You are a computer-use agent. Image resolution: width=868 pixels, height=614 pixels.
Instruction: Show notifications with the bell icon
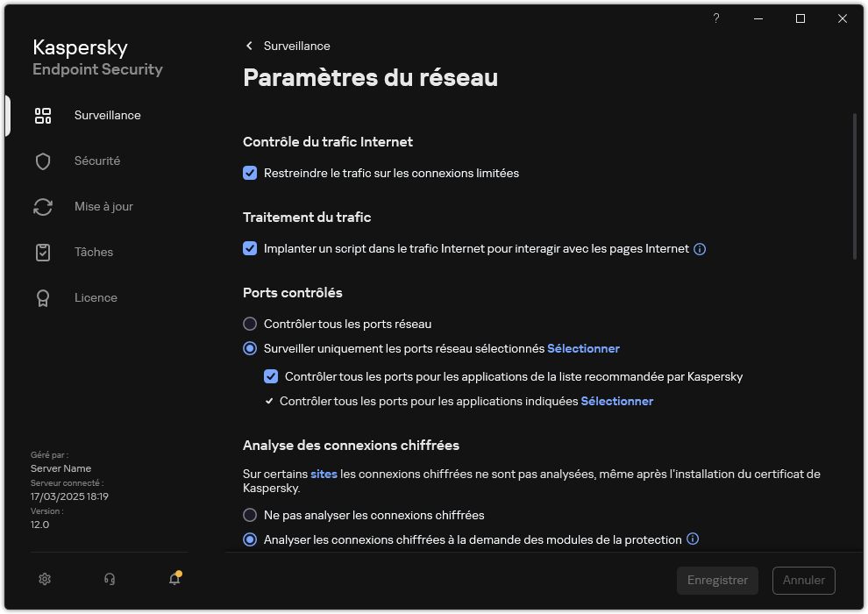[174, 579]
